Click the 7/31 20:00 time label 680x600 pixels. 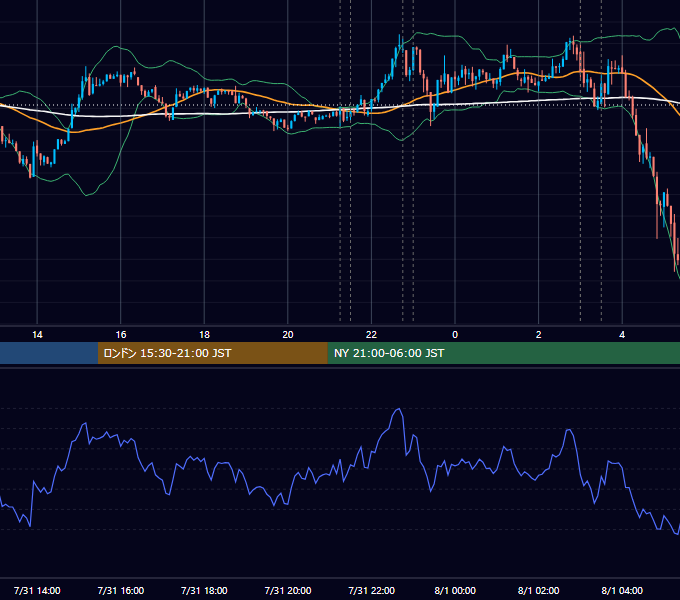click(x=288, y=590)
